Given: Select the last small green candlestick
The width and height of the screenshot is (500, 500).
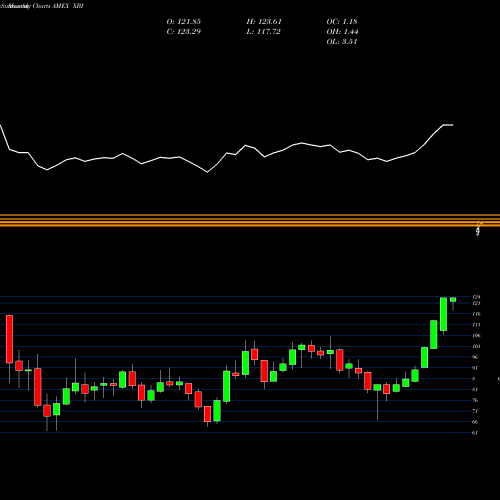Looking at the screenshot, I should (x=453, y=300).
